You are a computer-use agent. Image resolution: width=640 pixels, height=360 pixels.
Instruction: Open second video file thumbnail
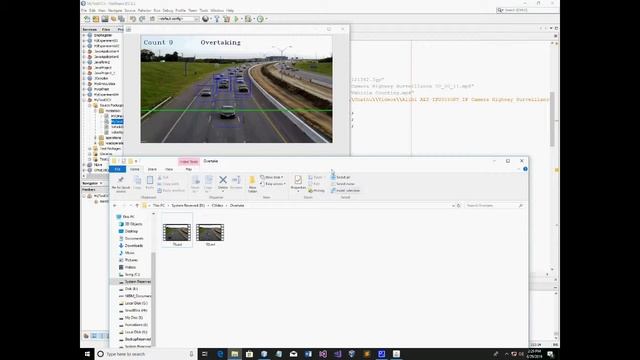coord(210,234)
